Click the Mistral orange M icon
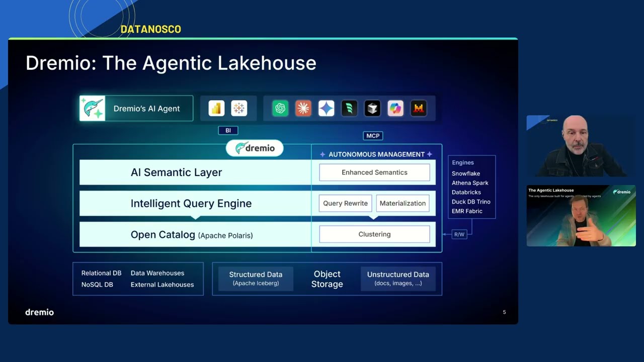Image resolution: width=644 pixels, height=362 pixels. coord(419,108)
